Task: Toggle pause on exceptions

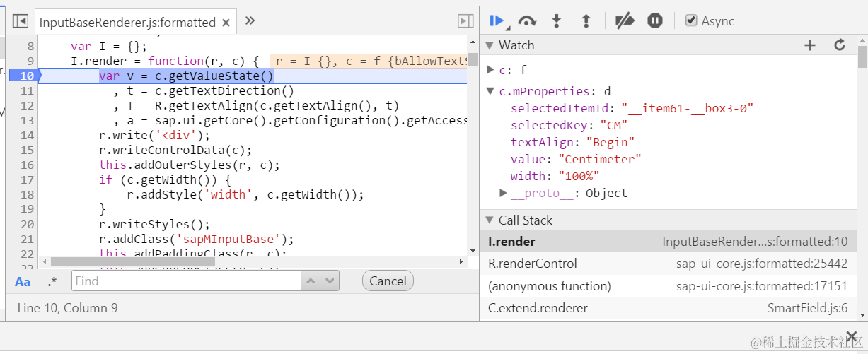Action: point(655,21)
